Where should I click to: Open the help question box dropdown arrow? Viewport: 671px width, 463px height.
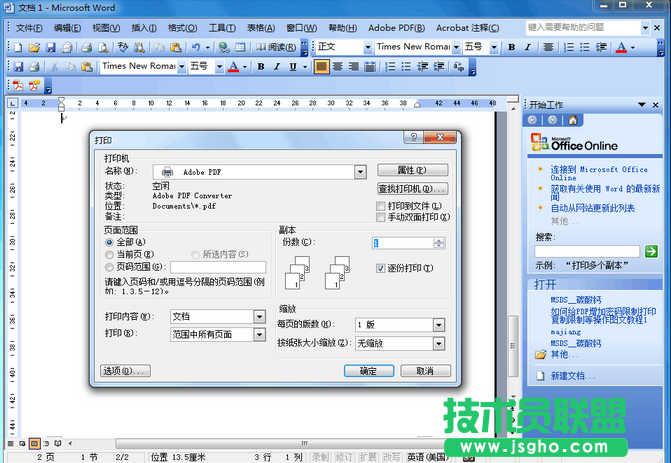click(x=645, y=28)
